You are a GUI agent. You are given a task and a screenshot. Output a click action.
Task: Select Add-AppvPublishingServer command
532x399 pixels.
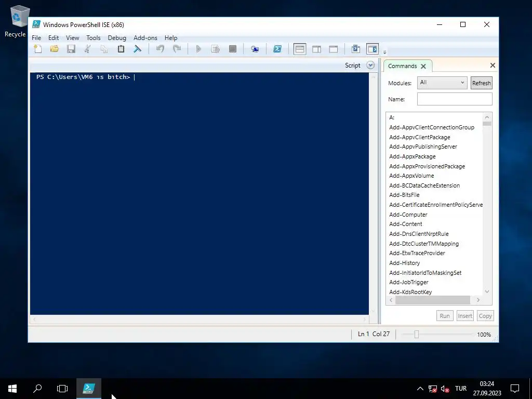click(x=423, y=147)
